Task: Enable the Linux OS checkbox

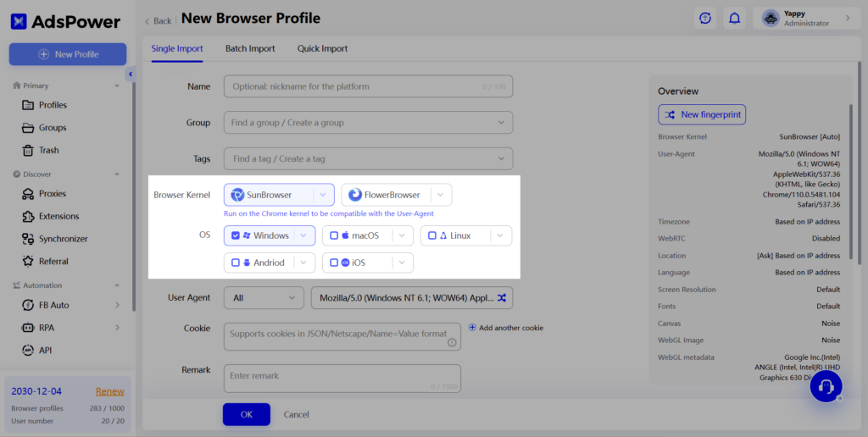Action: [x=432, y=235]
